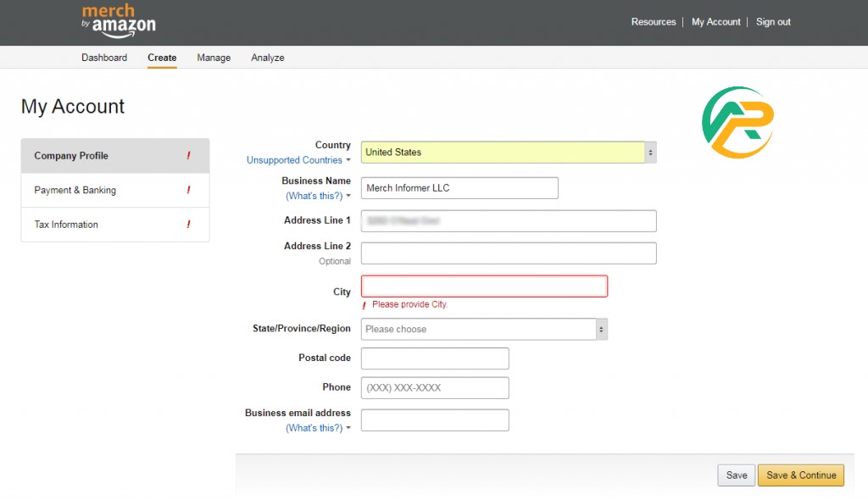Click the warning icon next to Tax Information
The image size is (868, 500).
click(188, 225)
